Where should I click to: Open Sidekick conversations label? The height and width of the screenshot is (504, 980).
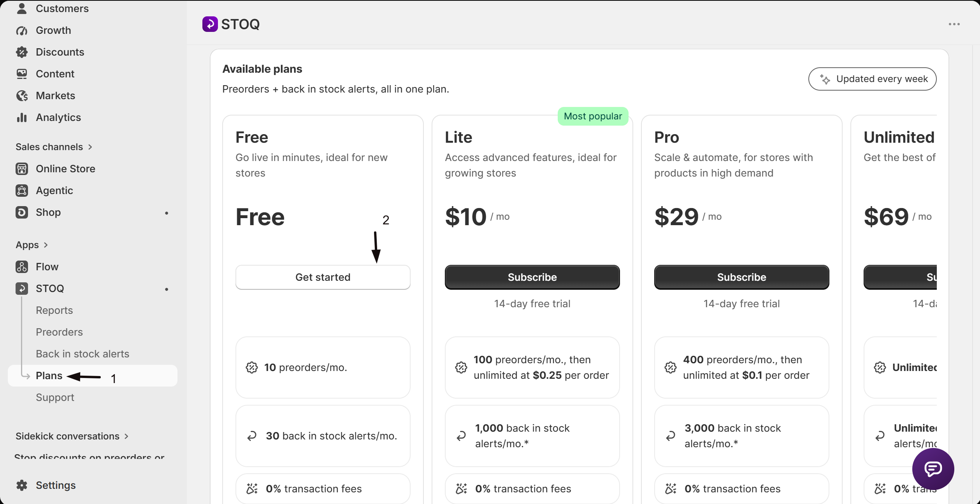pyautogui.click(x=67, y=436)
